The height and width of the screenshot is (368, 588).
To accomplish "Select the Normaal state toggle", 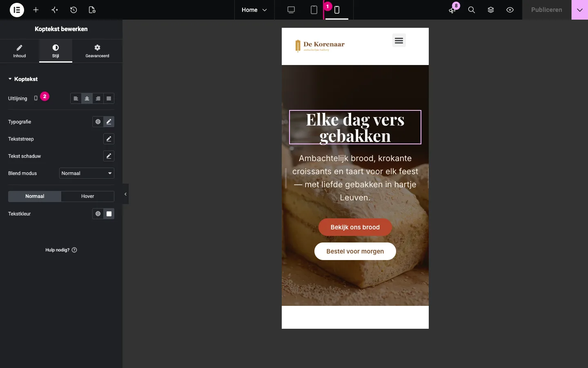I will pyautogui.click(x=35, y=196).
